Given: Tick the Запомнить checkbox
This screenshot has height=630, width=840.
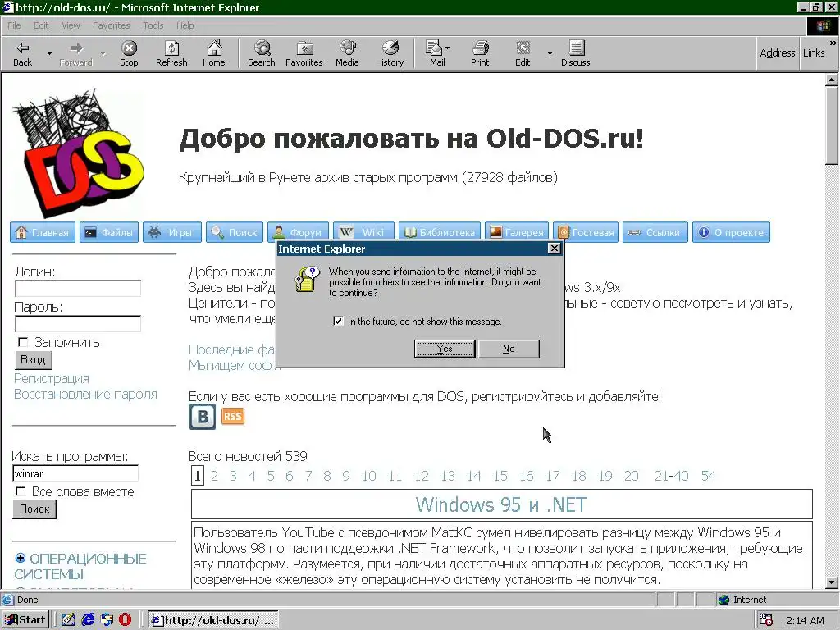Looking at the screenshot, I should [x=23, y=342].
